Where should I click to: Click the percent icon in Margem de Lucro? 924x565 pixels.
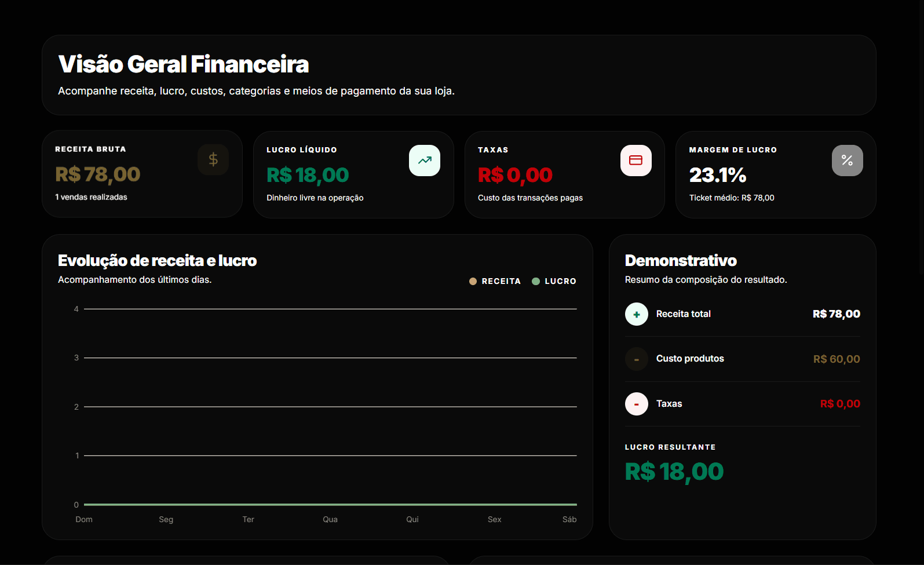coord(847,161)
